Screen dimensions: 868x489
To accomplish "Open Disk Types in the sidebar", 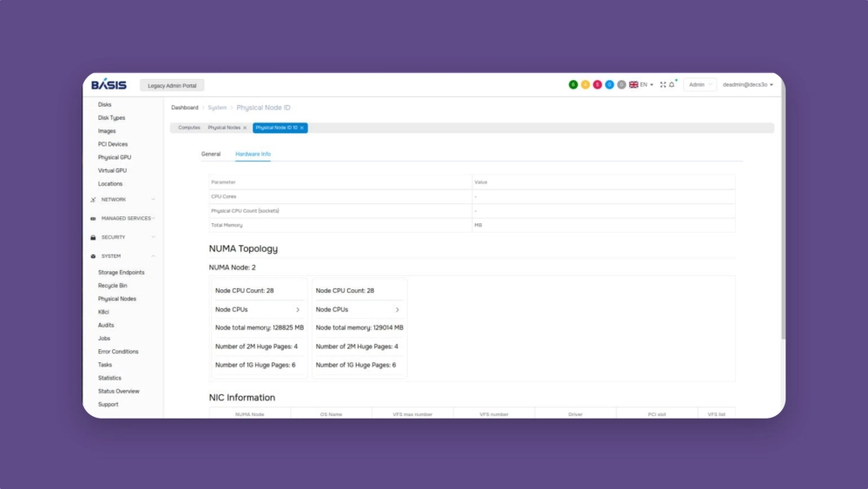I will click(111, 118).
